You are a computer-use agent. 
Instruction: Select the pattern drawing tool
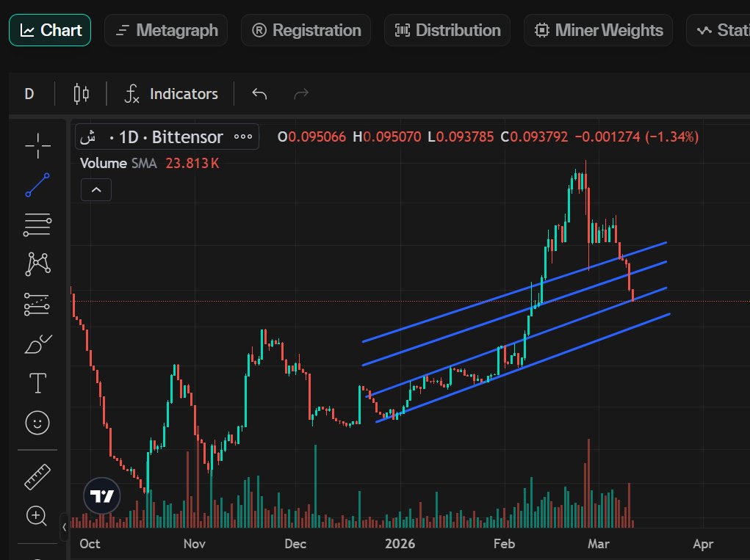(x=37, y=264)
